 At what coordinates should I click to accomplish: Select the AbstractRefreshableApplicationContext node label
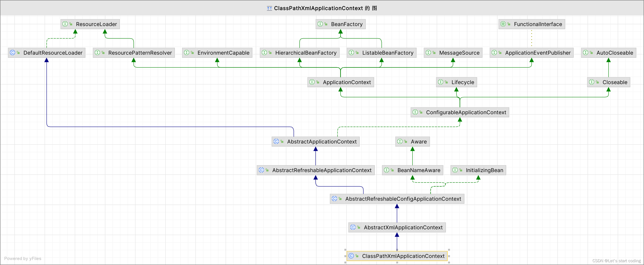point(322,170)
